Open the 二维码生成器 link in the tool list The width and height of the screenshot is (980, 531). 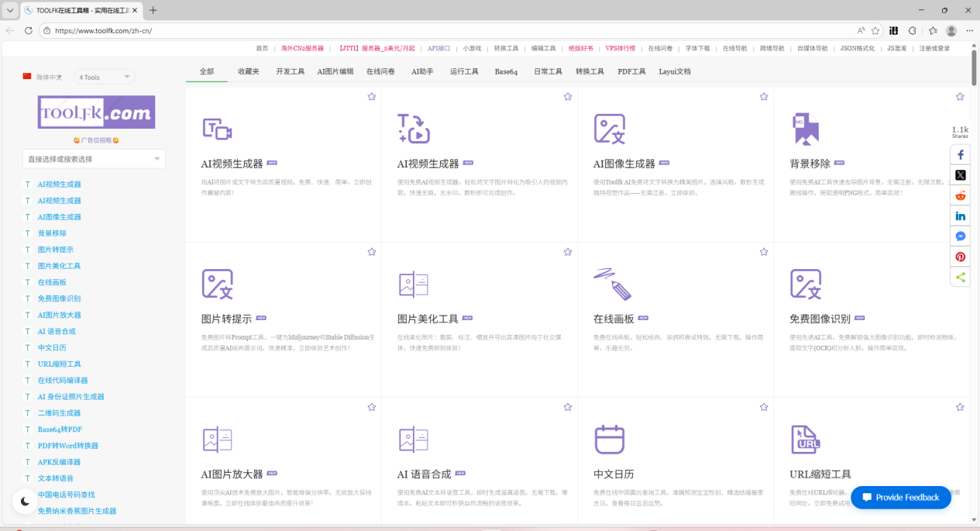[59, 413]
